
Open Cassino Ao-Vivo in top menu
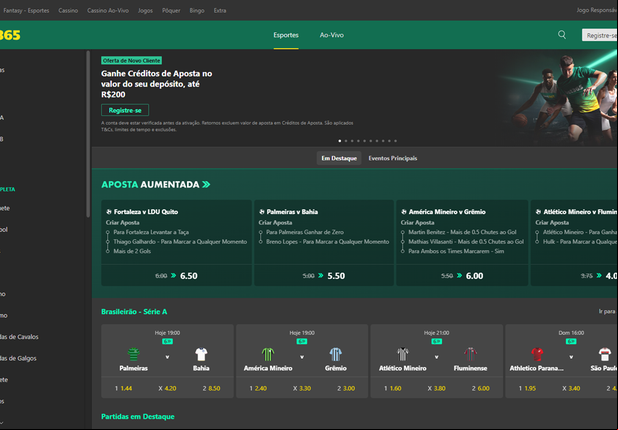[x=108, y=11]
